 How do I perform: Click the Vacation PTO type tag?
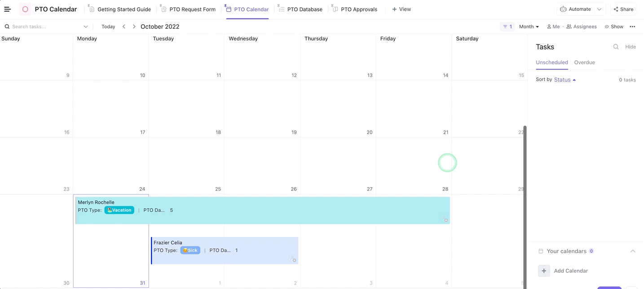click(x=119, y=210)
